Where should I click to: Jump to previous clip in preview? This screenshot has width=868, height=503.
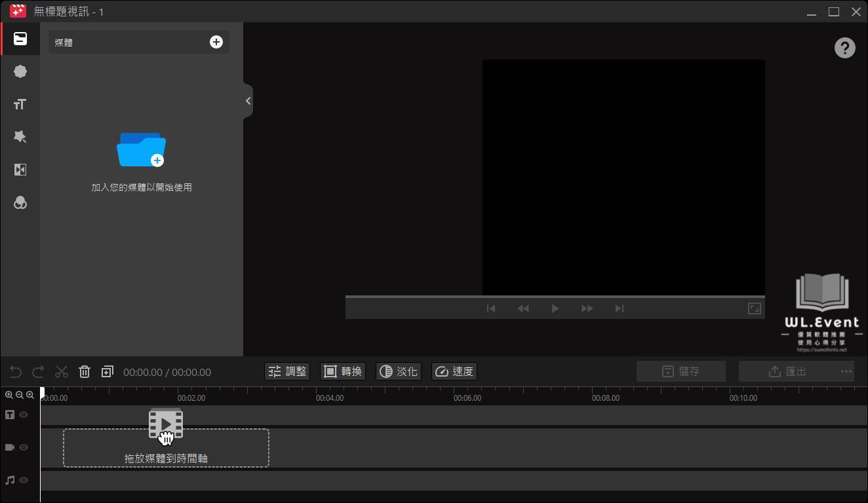click(491, 308)
